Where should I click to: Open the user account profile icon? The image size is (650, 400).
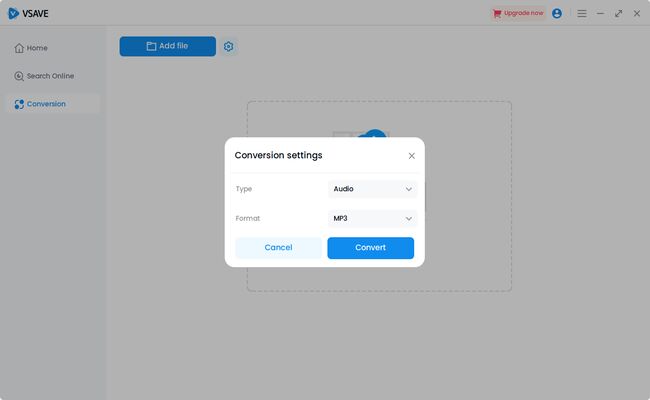pos(557,13)
